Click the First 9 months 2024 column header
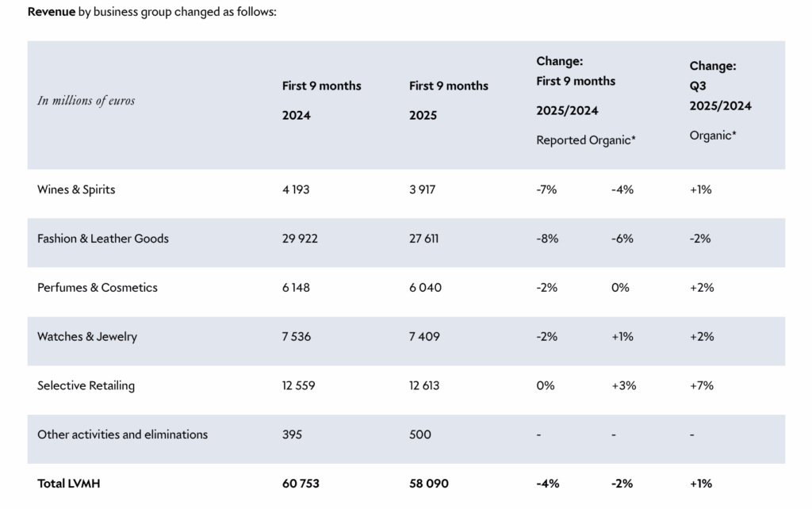Viewport: 812px width, 509px height. click(x=321, y=100)
